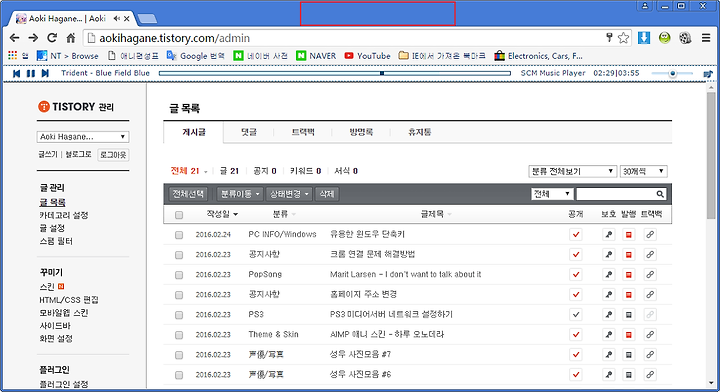Toggle public checkmark for 성우 사진모음 #7
Screen dimensions: 720x392
point(575,354)
